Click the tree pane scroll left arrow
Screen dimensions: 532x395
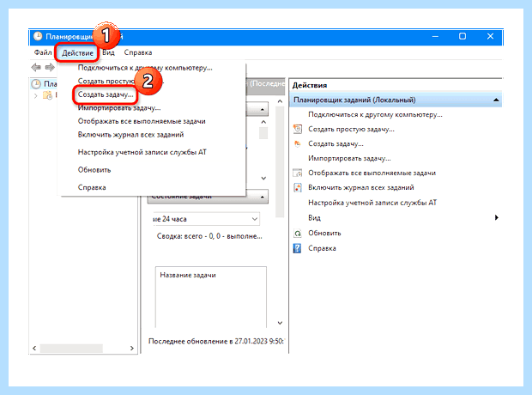click(34, 348)
